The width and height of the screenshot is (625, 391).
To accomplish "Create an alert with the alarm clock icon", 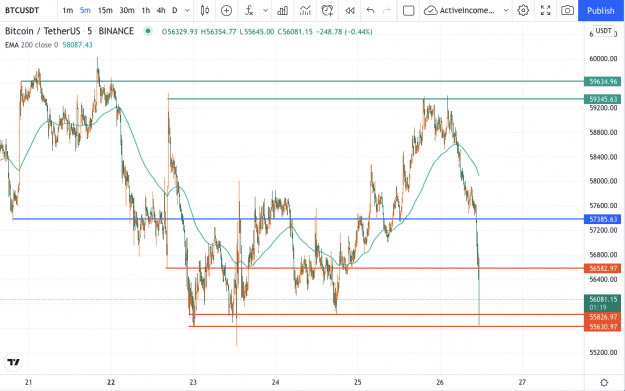I will pyautogui.click(x=327, y=10).
